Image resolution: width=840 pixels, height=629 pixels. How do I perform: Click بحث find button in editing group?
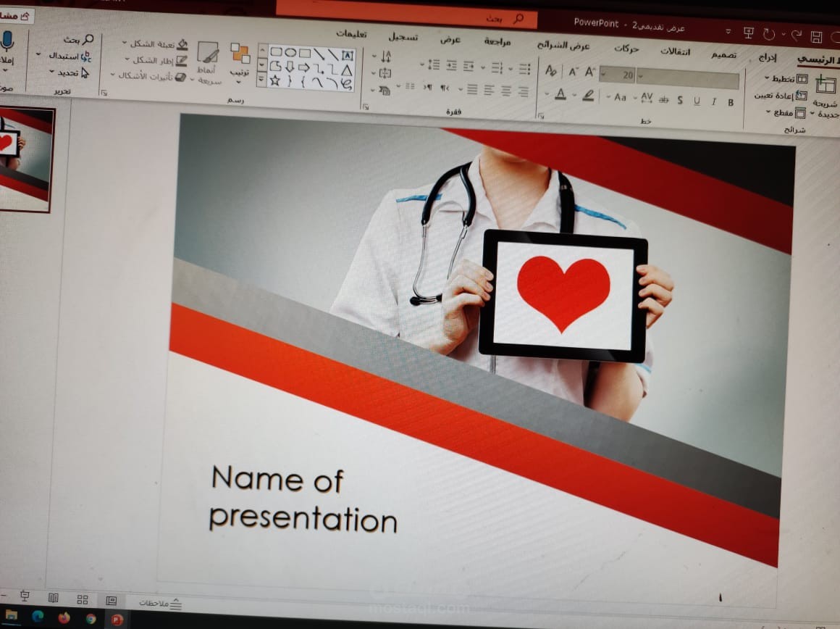(x=78, y=39)
